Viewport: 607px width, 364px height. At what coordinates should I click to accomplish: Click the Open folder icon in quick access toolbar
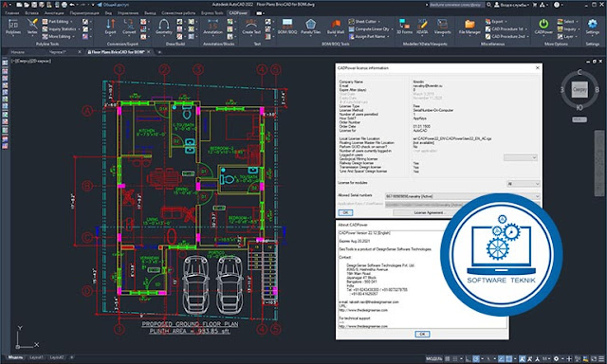[27, 5]
